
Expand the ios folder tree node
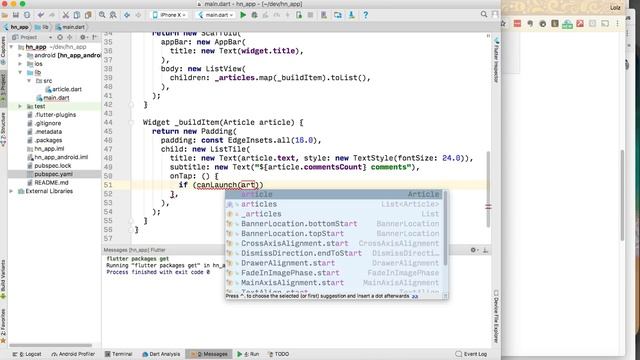pyautogui.click(x=20, y=64)
